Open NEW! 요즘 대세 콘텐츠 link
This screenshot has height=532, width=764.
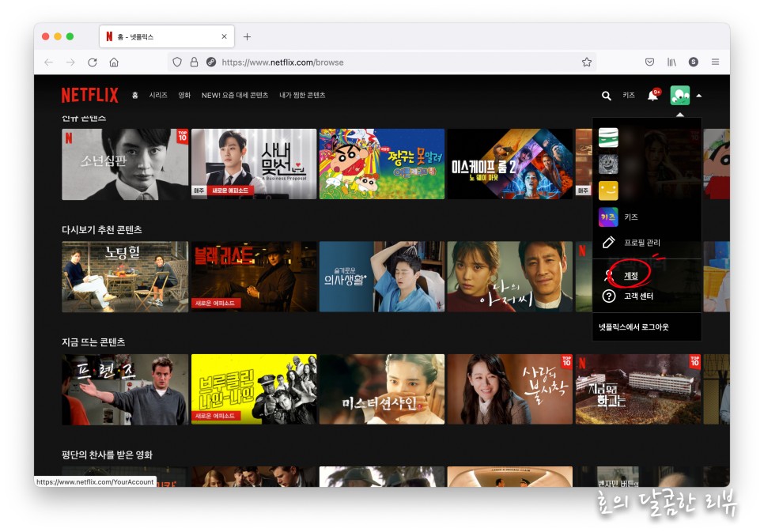pyautogui.click(x=235, y=95)
